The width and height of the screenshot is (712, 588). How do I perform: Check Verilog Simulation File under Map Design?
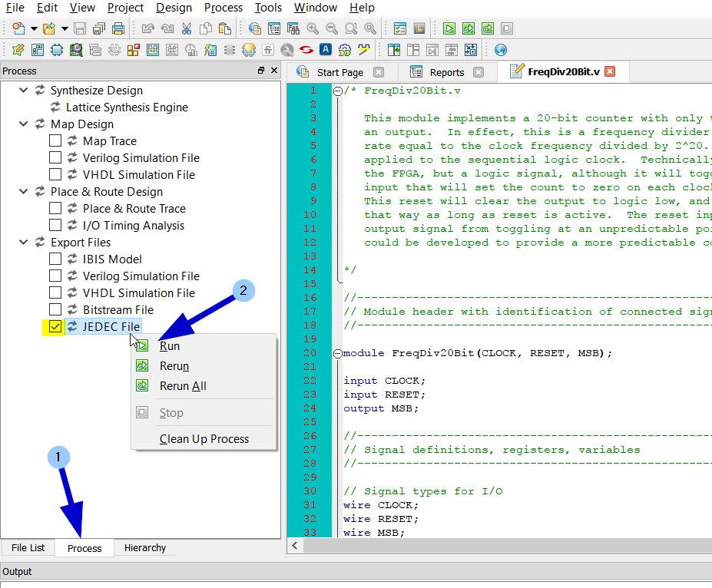(x=55, y=157)
